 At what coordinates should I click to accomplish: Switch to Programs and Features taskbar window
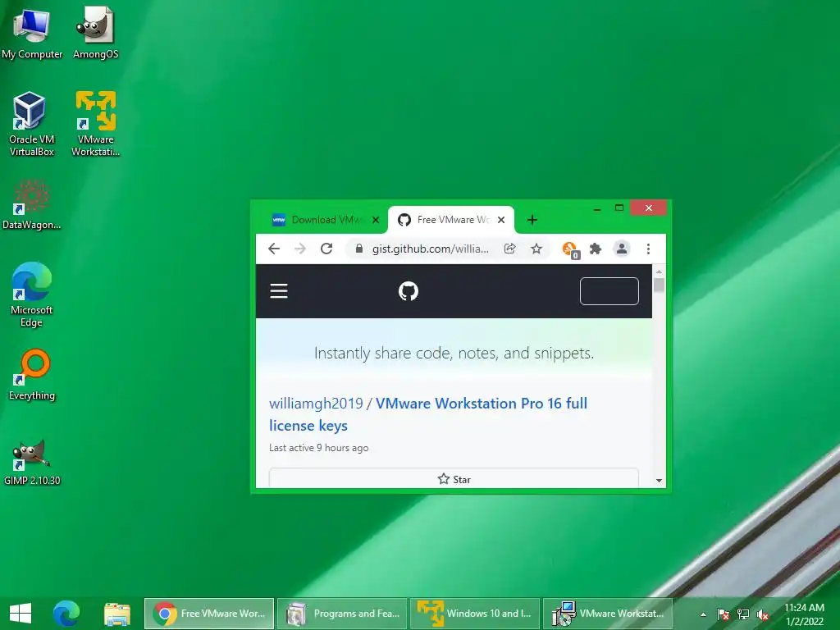click(342, 614)
